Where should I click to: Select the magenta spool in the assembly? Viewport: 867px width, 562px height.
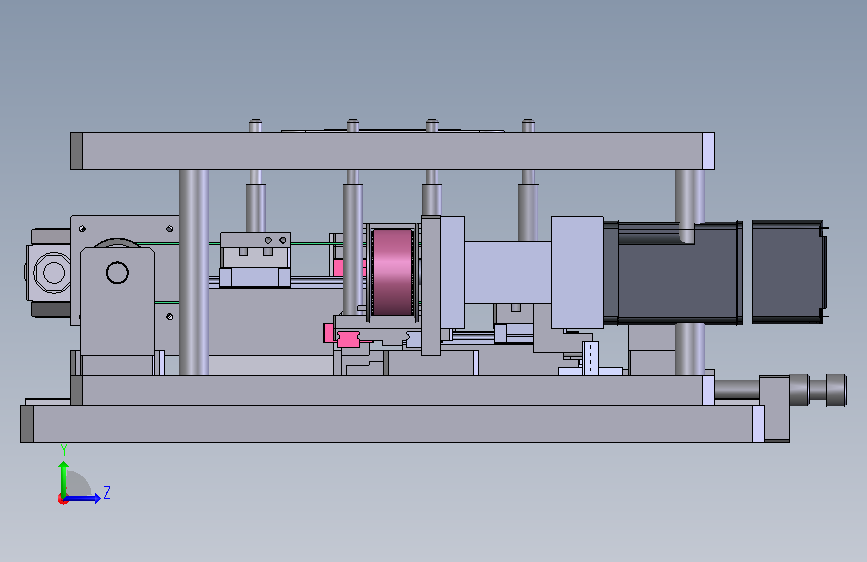pyautogui.click(x=393, y=272)
